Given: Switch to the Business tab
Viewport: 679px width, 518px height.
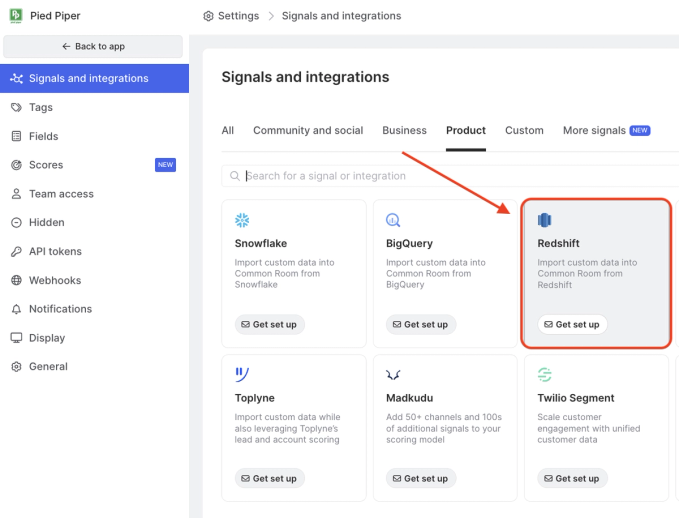Looking at the screenshot, I should pos(404,130).
